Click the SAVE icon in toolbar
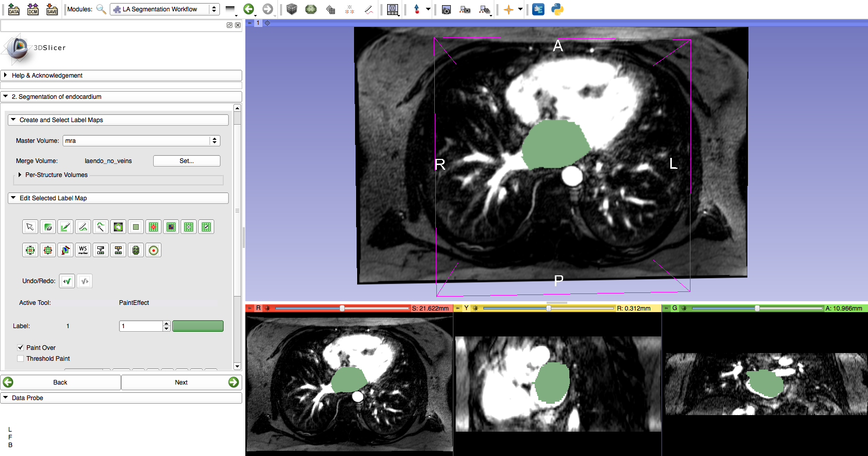 click(52, 9)
